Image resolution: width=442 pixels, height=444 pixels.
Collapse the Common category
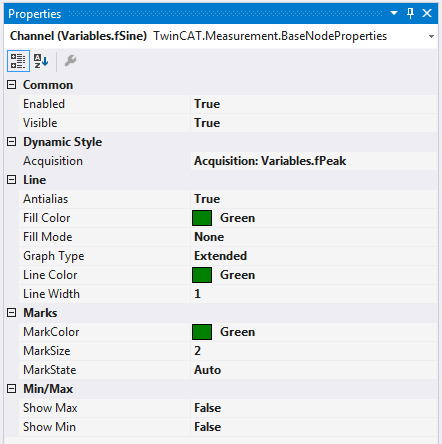coord(12,85)
